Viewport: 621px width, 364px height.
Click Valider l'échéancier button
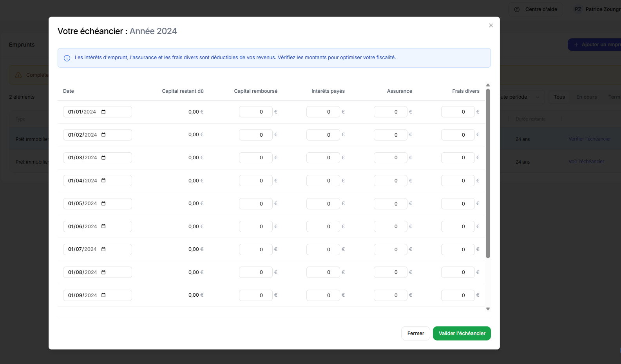tap(462, 333)
